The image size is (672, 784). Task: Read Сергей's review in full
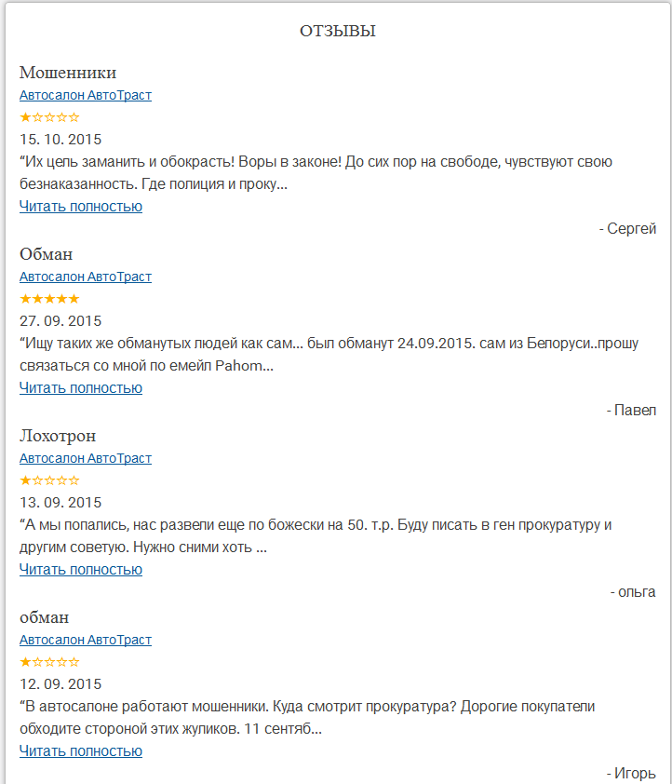coord(81,206)
